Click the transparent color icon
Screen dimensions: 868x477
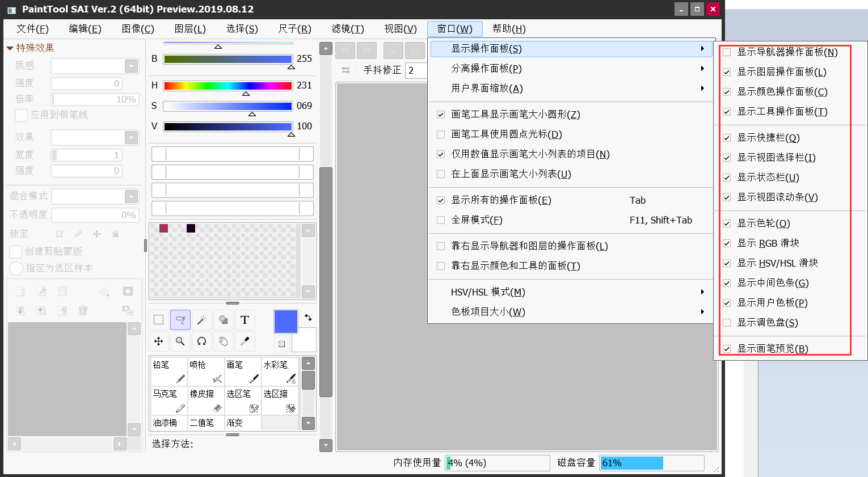(282, 344)
